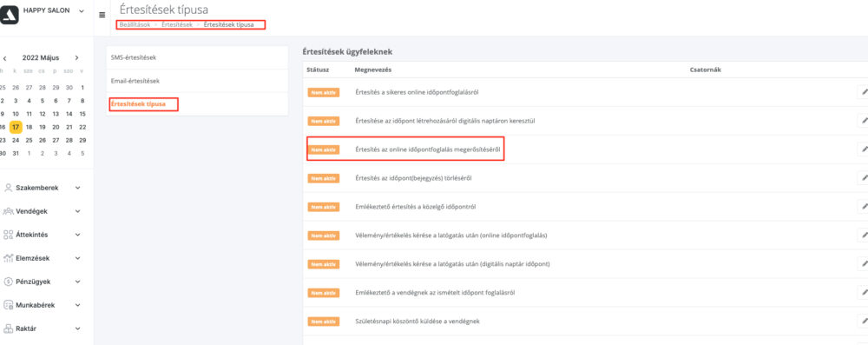This screenshot has width=868, height=345.
Task: Expand the Áttekintés menu chevron
Action: point(77,235)
